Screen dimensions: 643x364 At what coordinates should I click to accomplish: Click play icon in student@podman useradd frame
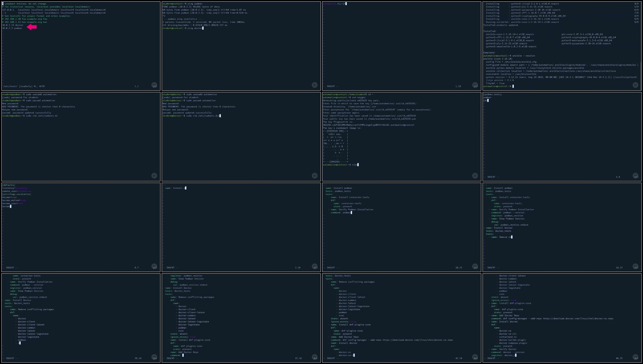tap(154, 176)
